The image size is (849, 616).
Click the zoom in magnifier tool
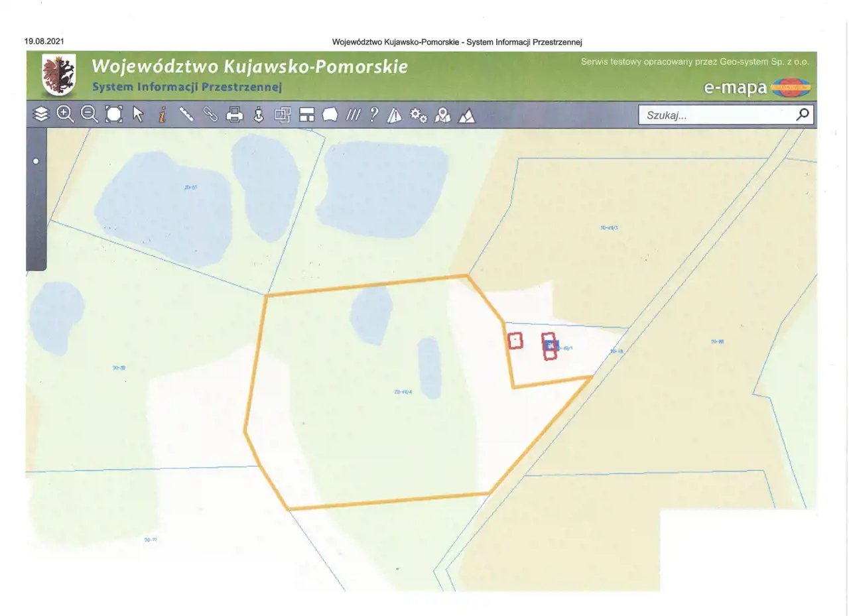[65, 115]
